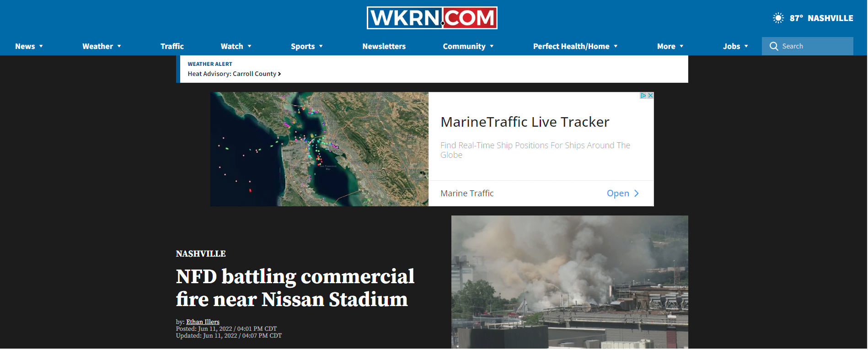Viewport: 868px width, 350px height.
Task: Open Heat Advisory: Carroll County alert
Action: coord(234,74)
